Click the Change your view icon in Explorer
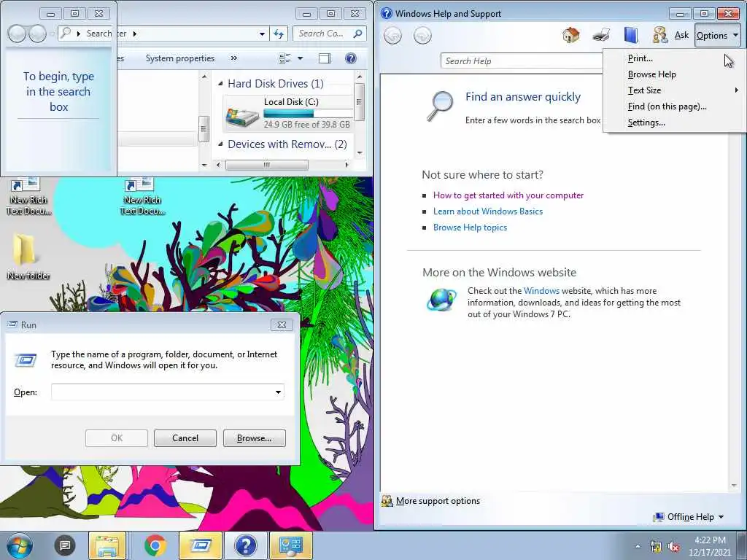 coord(285,58)
